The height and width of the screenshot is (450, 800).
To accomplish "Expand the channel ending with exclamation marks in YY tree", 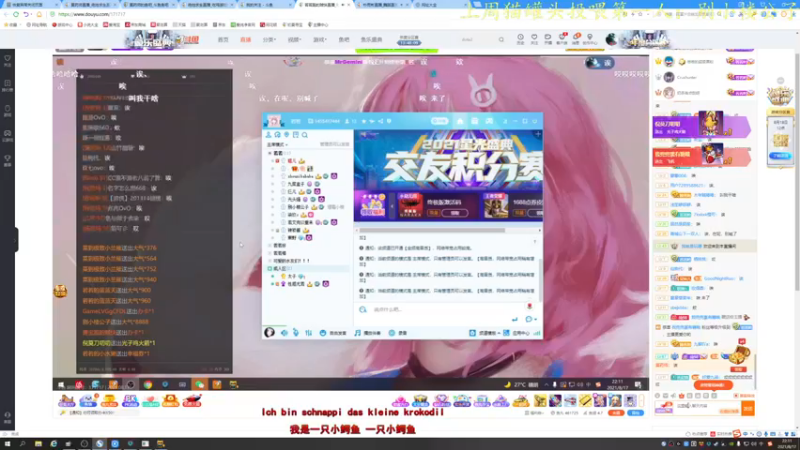I will click(x=270, y=261).
